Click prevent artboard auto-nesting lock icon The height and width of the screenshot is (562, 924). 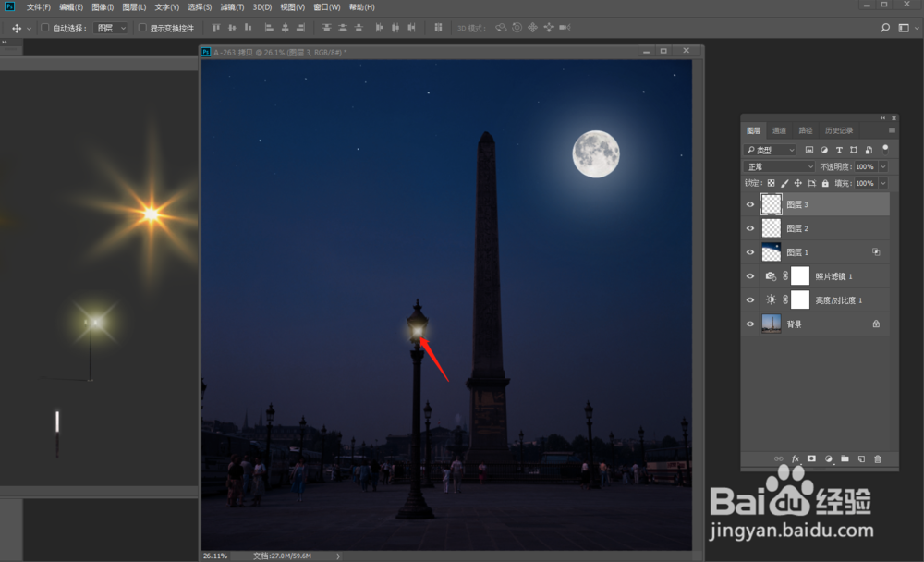811,183
